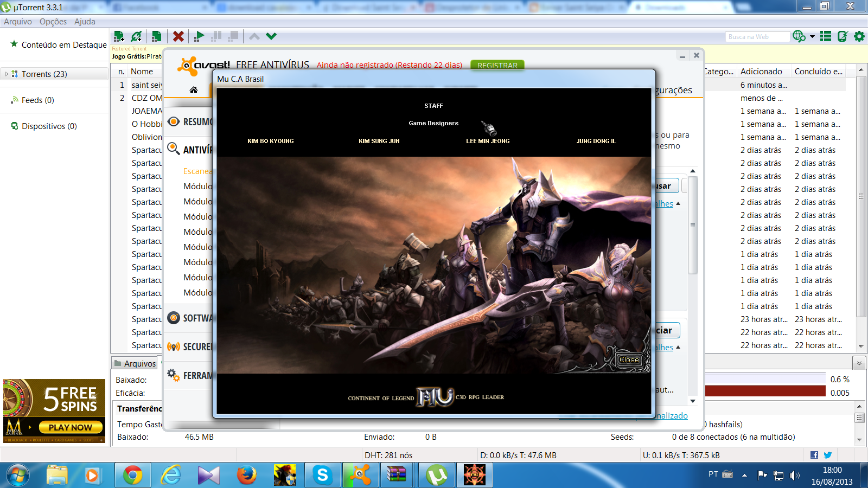Image resolution: width=868 pixels, height=488 pixels.
Task: Click the Add Torrent toolbar icon
Action: [x=119, y=36]
